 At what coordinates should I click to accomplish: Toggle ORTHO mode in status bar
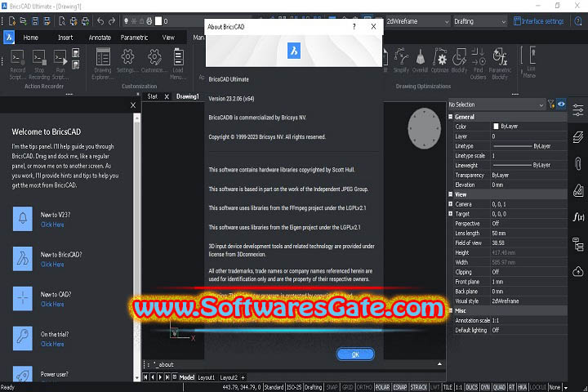tap(363, 387)
